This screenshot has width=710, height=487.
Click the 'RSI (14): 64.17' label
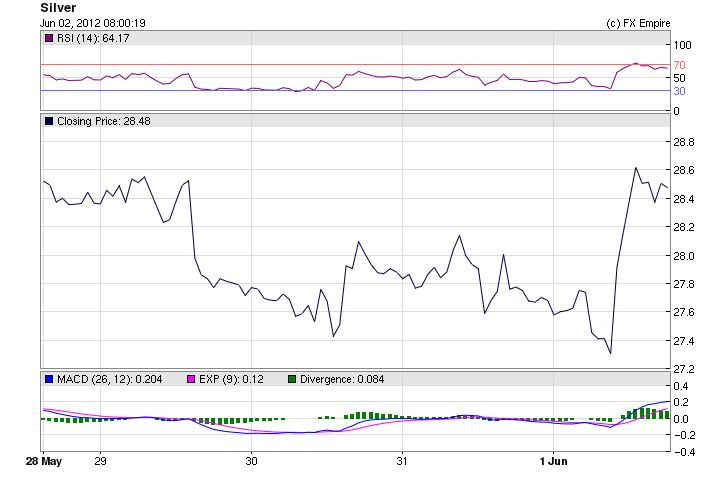point(93,38)
